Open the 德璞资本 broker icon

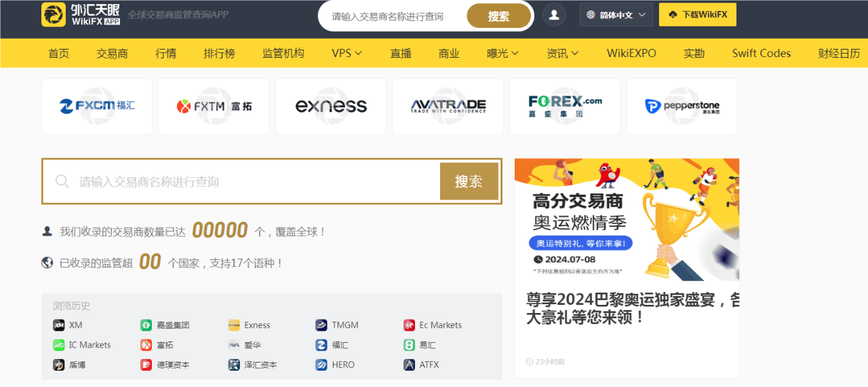point(146,365)
